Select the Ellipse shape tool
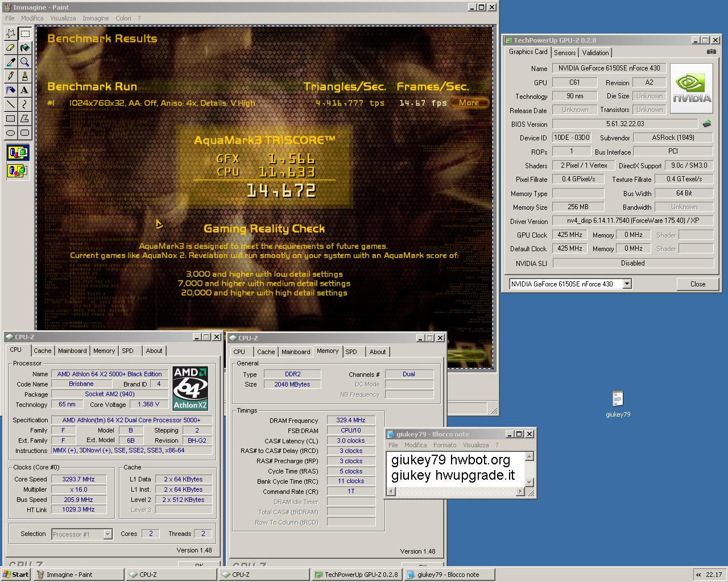The height and width of the screenshot is (582, 728). [11, 133]
